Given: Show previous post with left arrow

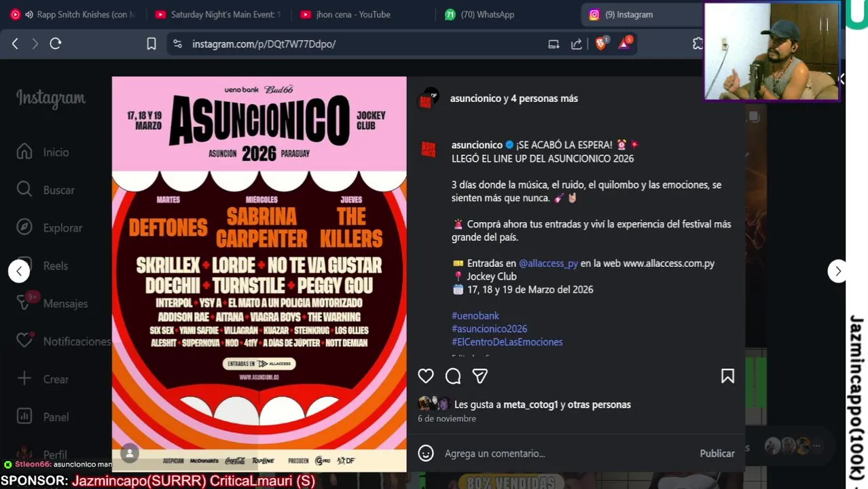Looking at the screenshot, I should 19,271.
